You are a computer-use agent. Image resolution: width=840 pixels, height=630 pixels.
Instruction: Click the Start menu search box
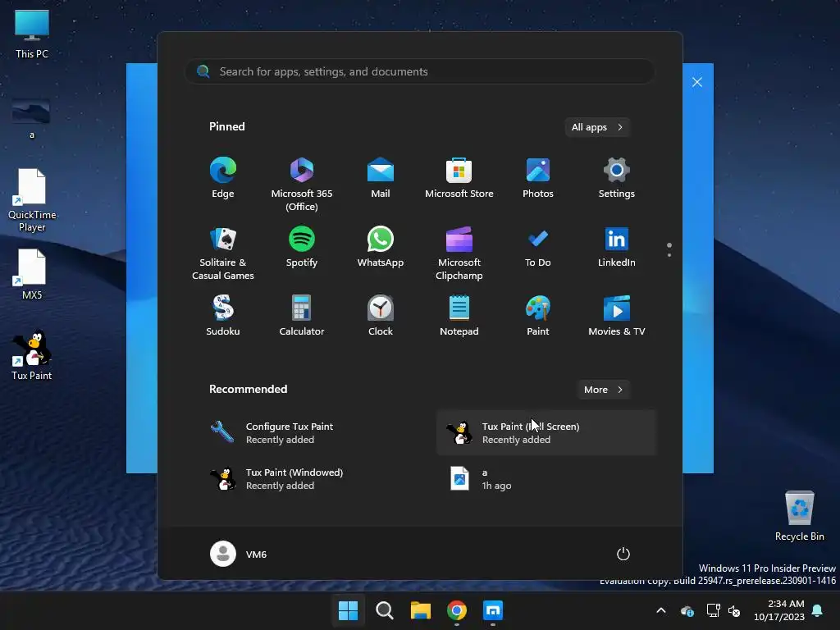[x=420, y=71]
